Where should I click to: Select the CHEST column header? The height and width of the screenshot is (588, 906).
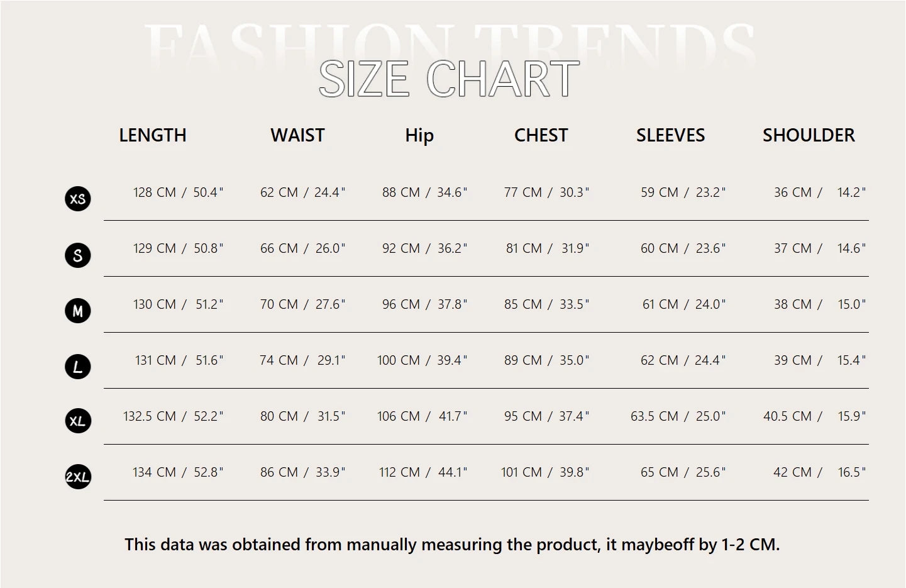pyautogui.click(x=541, y=135)
